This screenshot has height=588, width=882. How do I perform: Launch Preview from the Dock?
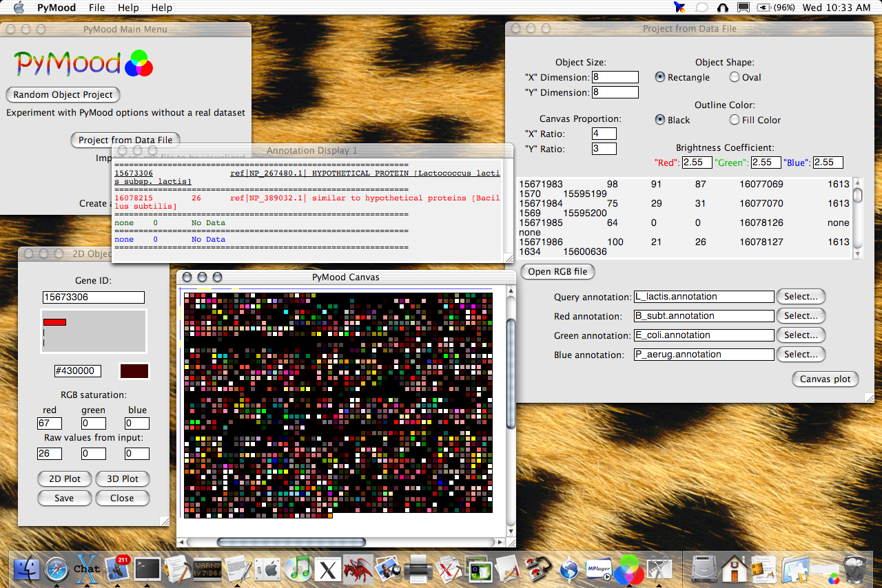(x=389, y=569)
